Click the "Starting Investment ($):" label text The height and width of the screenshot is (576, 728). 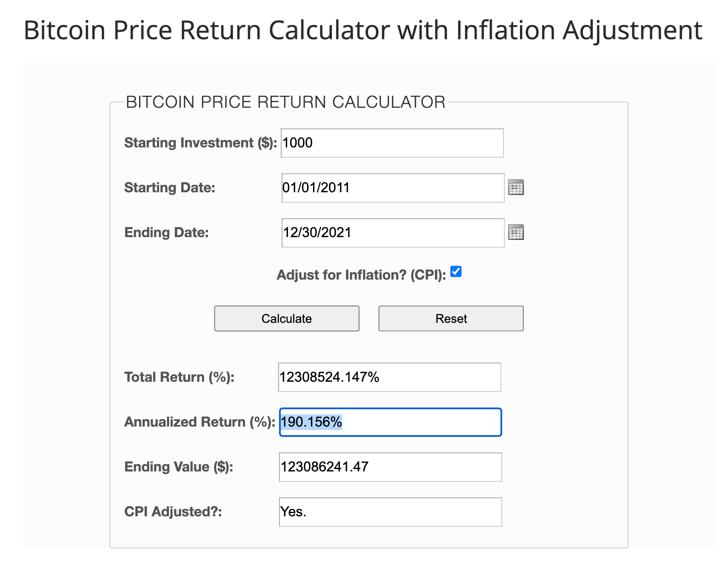point(200,143)
